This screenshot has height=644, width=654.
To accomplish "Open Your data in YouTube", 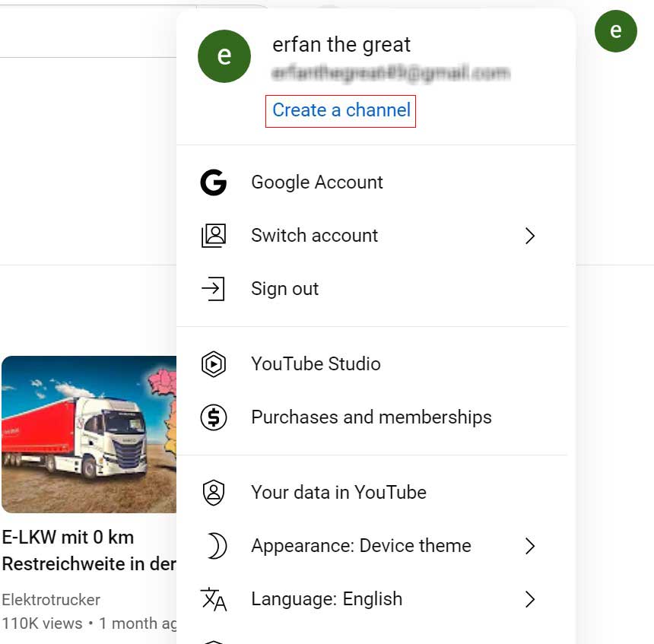I will point(372,493).
